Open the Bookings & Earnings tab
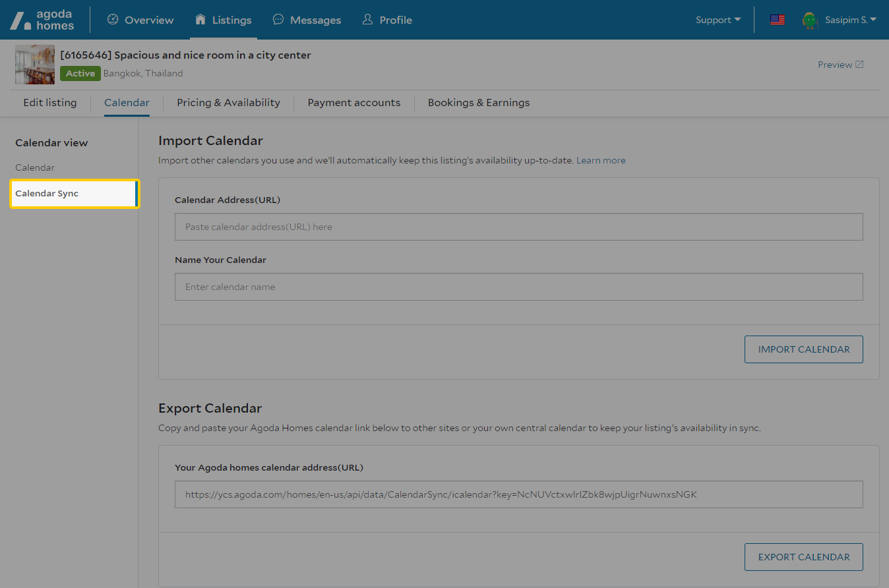The height and width of the screenshot is (588, 889). [478, 103]
